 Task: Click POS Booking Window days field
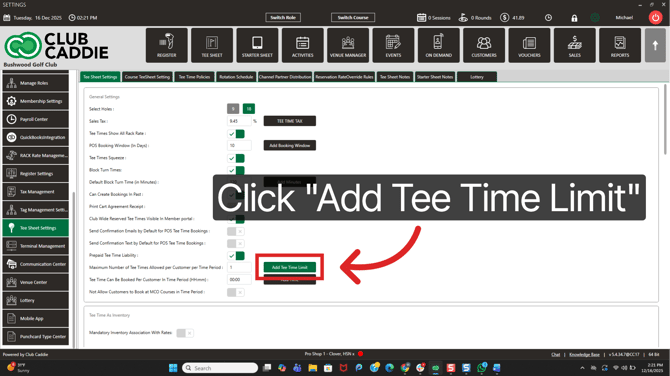239,145
